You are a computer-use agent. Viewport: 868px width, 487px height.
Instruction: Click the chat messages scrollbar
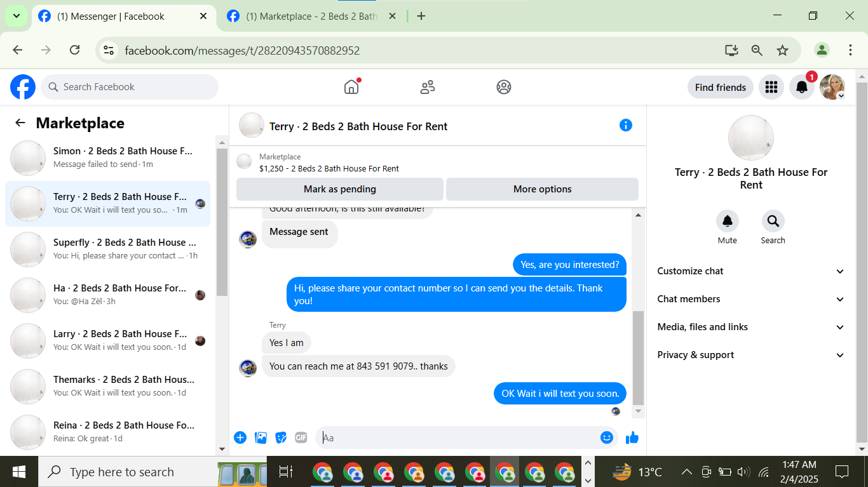(639, 357)
